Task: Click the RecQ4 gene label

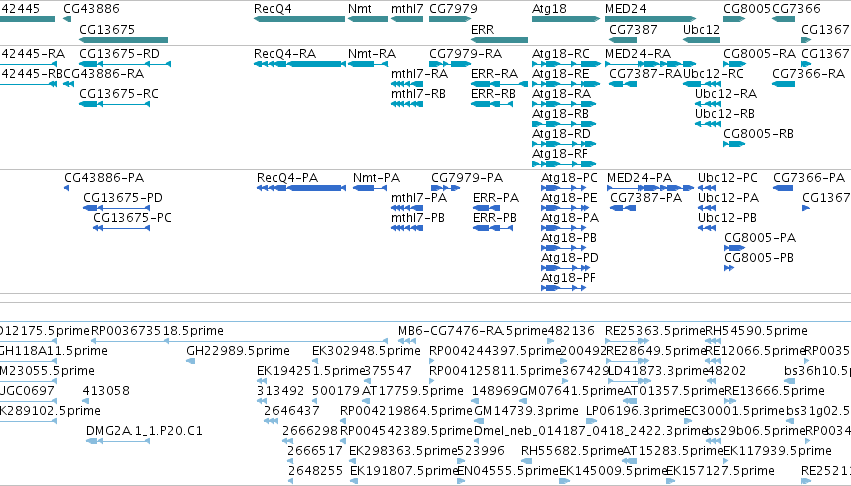Action: click(272, 9)
